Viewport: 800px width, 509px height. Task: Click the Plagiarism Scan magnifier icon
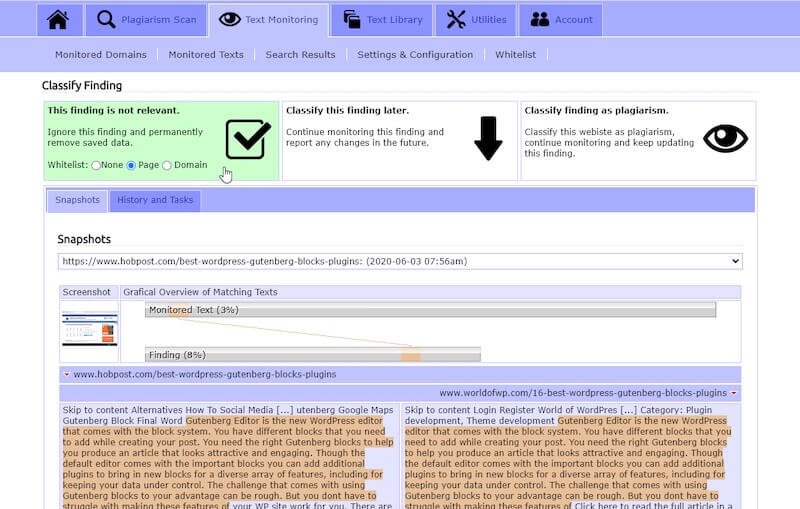click(106, 20)
